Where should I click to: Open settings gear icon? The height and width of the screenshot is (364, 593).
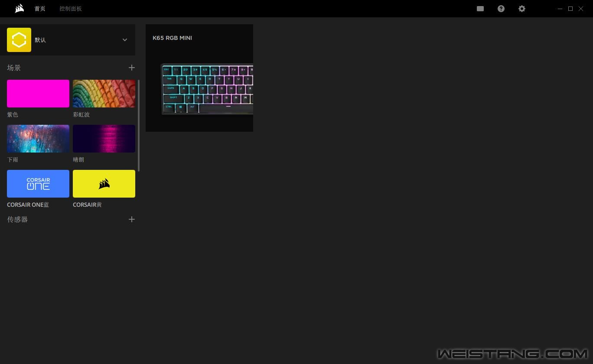[x=522, y=9]
